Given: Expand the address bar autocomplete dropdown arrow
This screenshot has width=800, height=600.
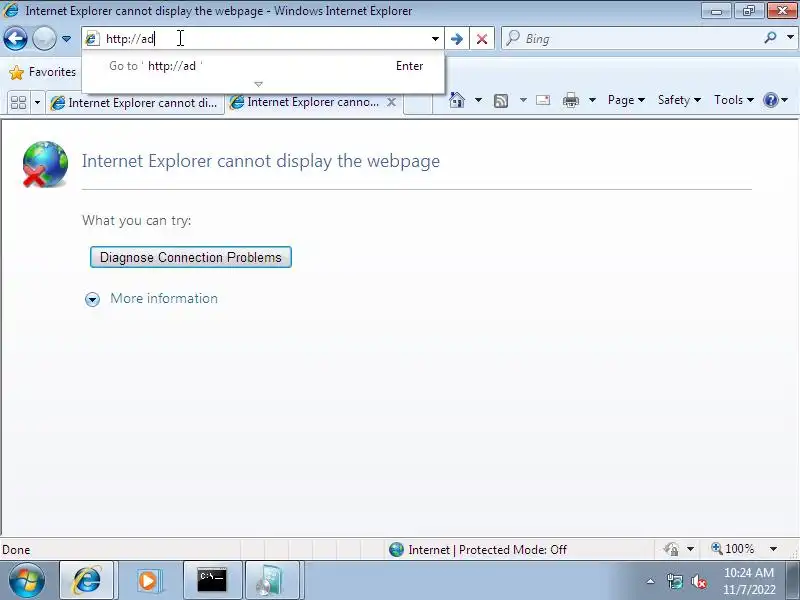Looking at the screenshot, I should (435, 39).
